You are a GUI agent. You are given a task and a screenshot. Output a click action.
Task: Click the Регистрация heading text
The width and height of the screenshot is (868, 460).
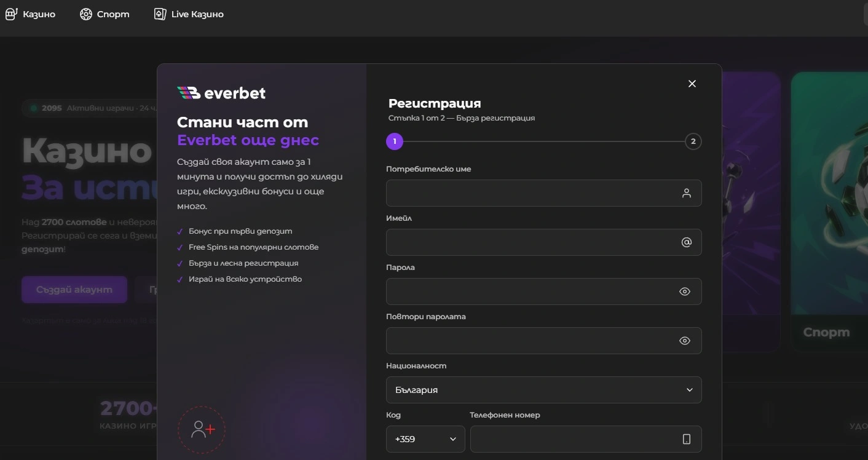click(x=435, y=103)
